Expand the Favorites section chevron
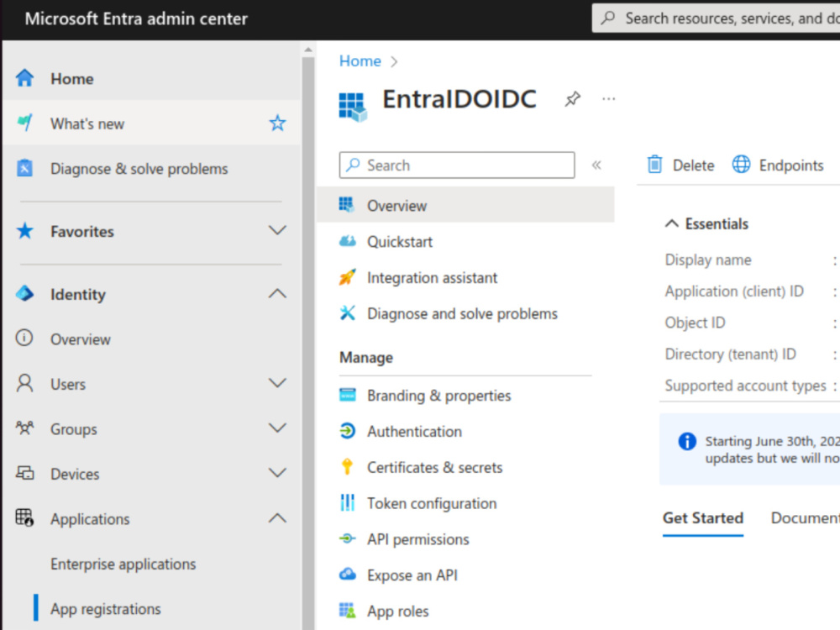840x630 pixels. click(277, 230)
